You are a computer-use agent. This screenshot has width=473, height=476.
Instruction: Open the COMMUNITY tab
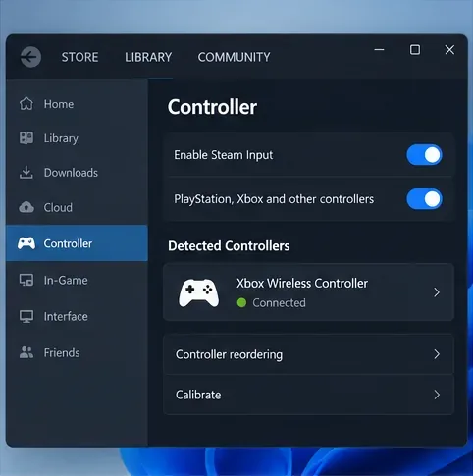click(x=234, y=57)
